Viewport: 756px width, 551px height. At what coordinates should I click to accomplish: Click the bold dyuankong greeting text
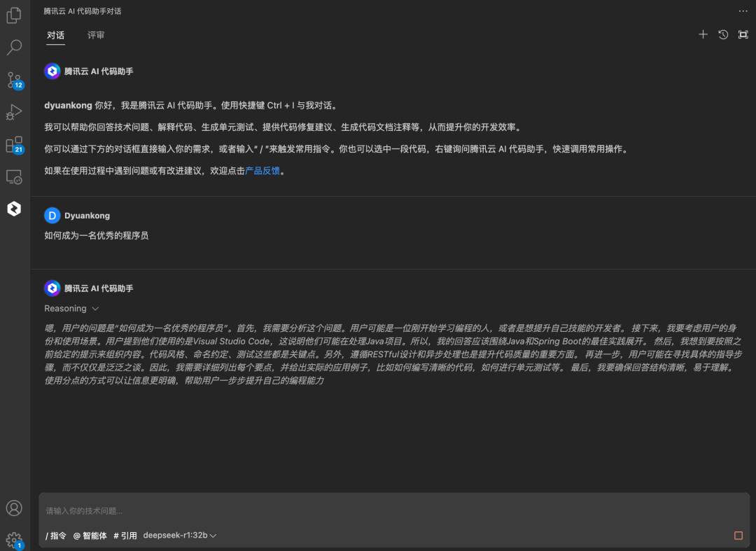coord(68,106)
